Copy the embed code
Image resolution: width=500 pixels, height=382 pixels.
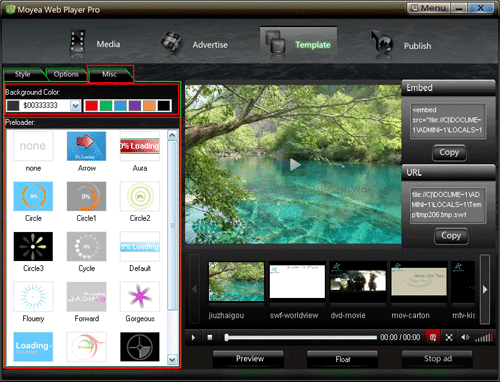(449, 152)
